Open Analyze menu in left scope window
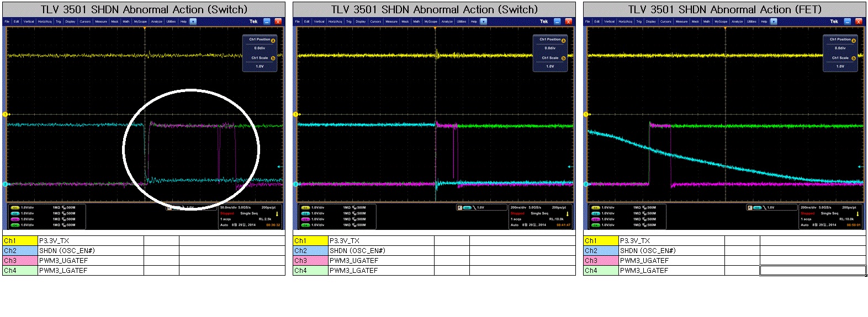Image resolution: width=868 pixels, height=317 pixels. click(157, 22)
